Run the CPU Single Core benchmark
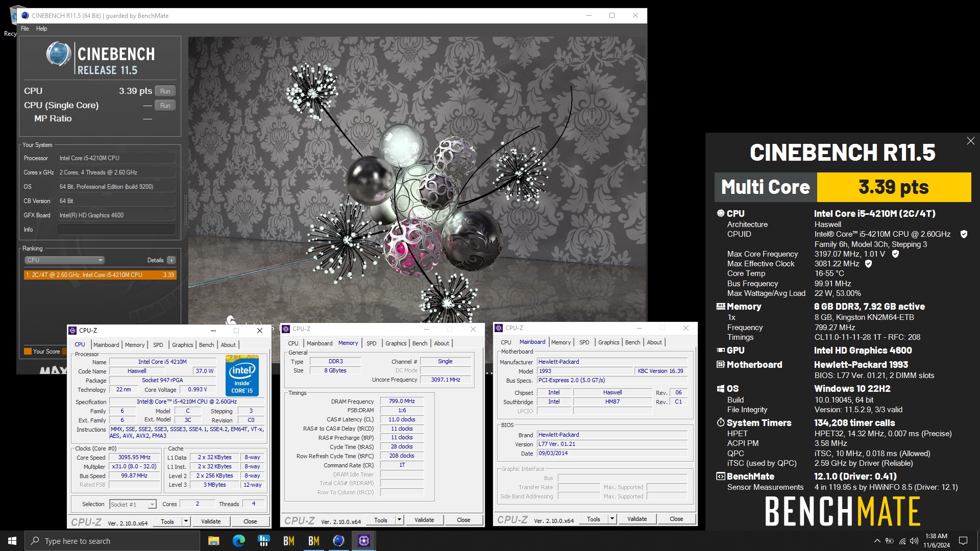The height and width of the screenshot is (551, 980). click(x=165, y=106)
